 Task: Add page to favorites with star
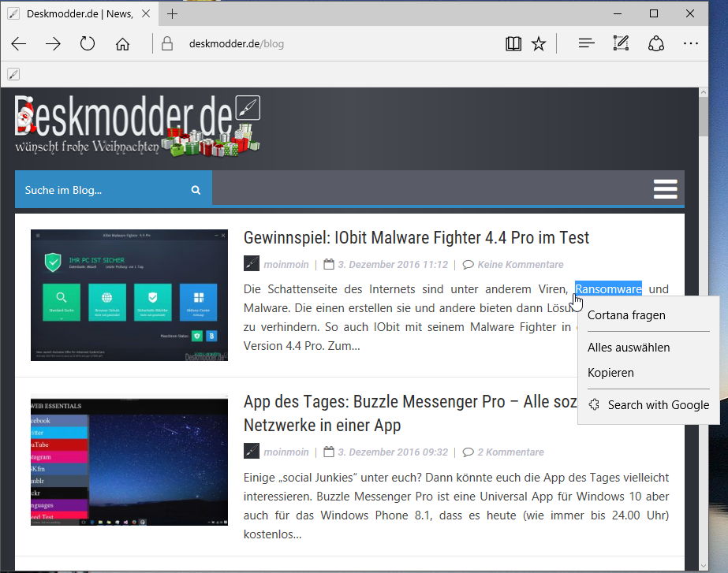point(539,44)
